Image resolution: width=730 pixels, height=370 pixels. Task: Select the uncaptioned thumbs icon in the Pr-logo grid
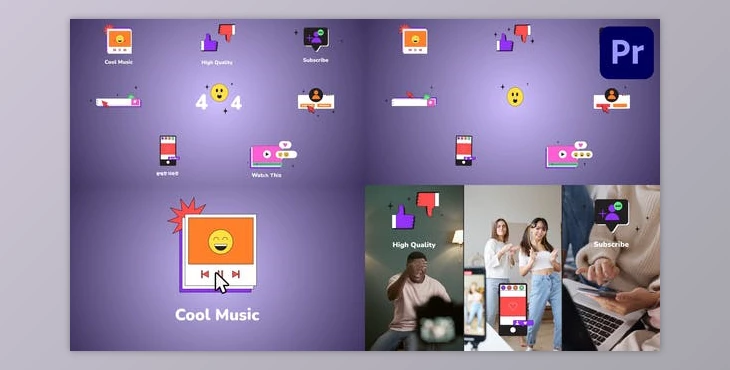(x=514, y=38)
